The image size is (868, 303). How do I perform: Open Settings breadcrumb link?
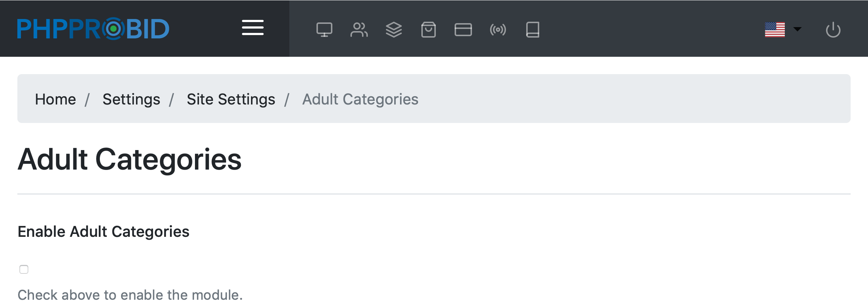131,99
